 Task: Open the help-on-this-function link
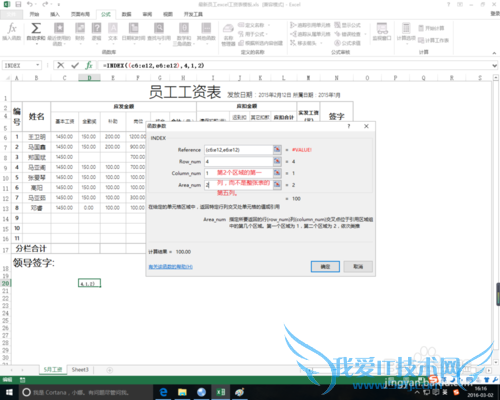171,266
